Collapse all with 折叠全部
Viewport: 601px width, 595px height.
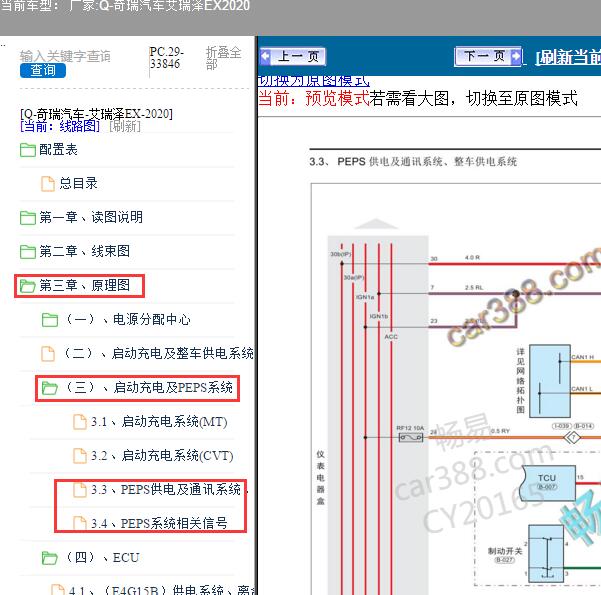click(x=223, y=58)
